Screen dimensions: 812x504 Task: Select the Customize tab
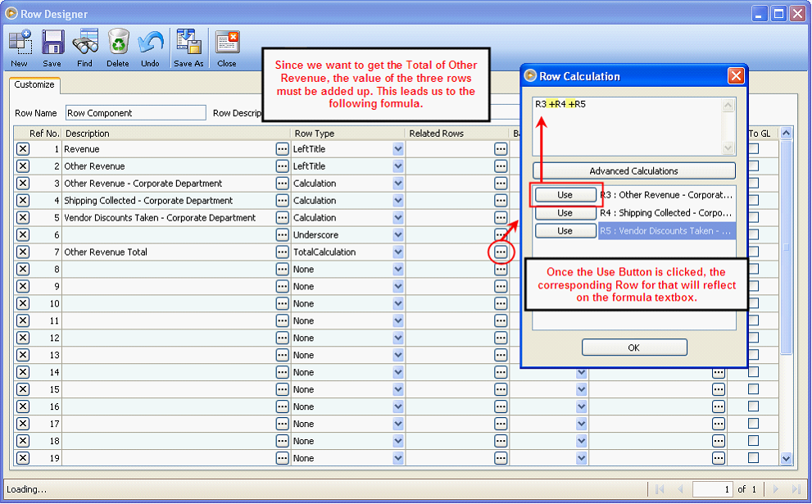coord(34,84)
